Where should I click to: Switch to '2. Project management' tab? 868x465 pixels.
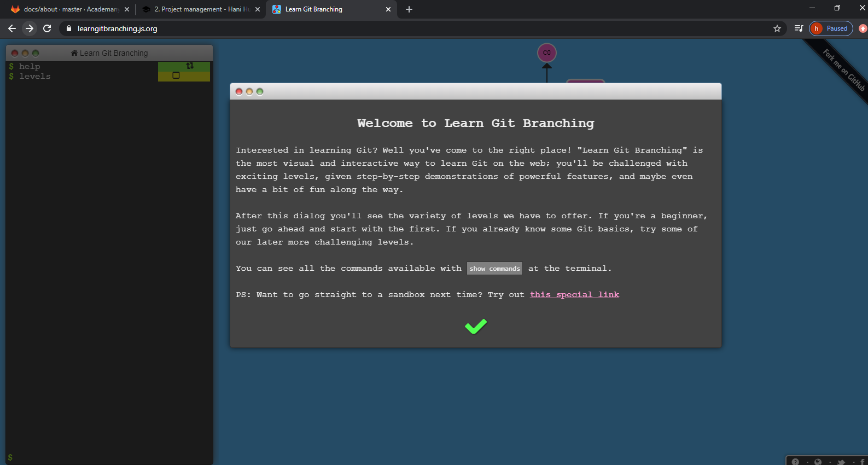pos(201,9)
